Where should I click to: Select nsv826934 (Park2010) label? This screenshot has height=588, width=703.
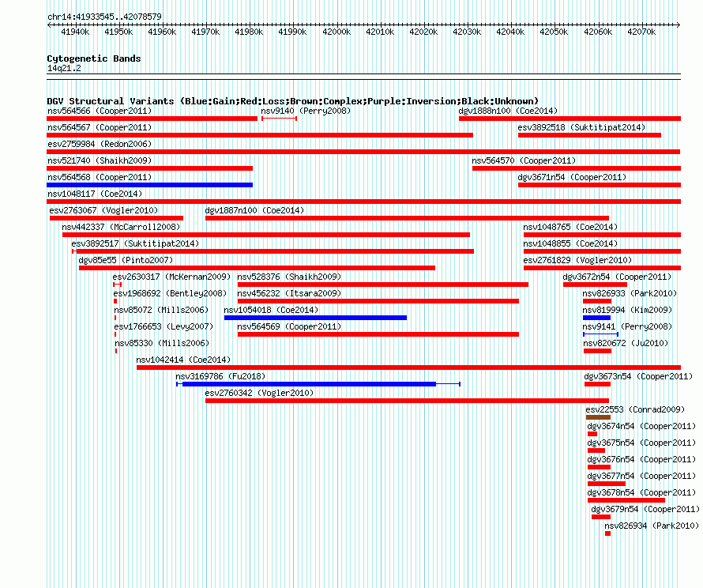pos(652,526)
